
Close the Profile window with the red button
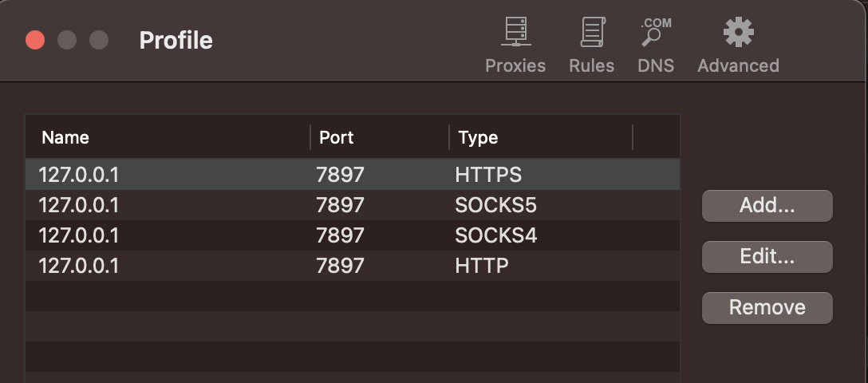(35, 40)
